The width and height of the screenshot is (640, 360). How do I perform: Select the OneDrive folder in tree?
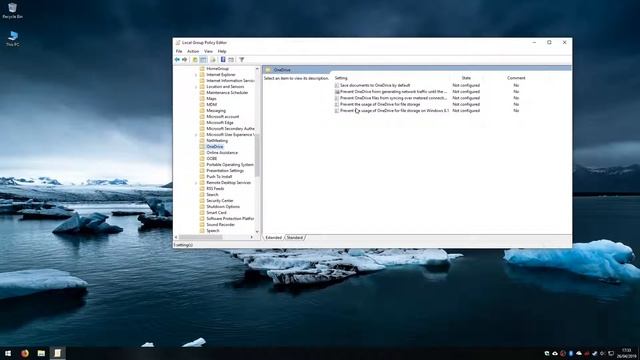[211, 147]
